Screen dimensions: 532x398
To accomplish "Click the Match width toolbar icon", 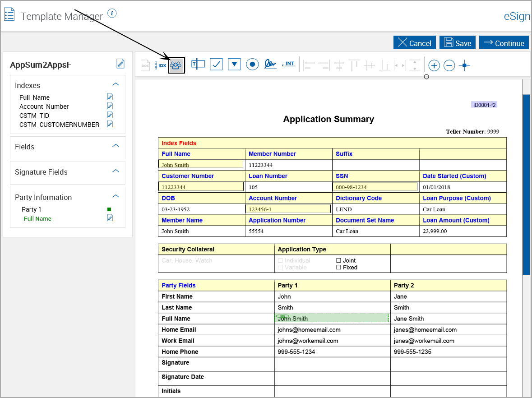I will 399,65.
